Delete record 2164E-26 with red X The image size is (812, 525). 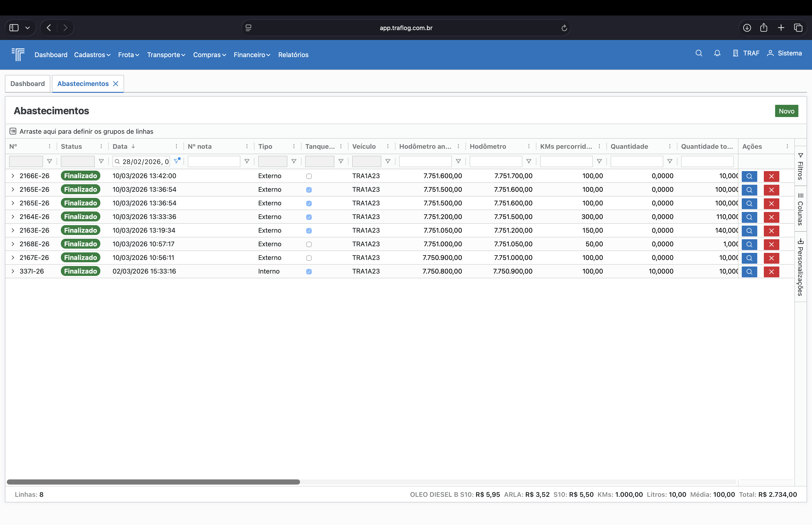771,217
